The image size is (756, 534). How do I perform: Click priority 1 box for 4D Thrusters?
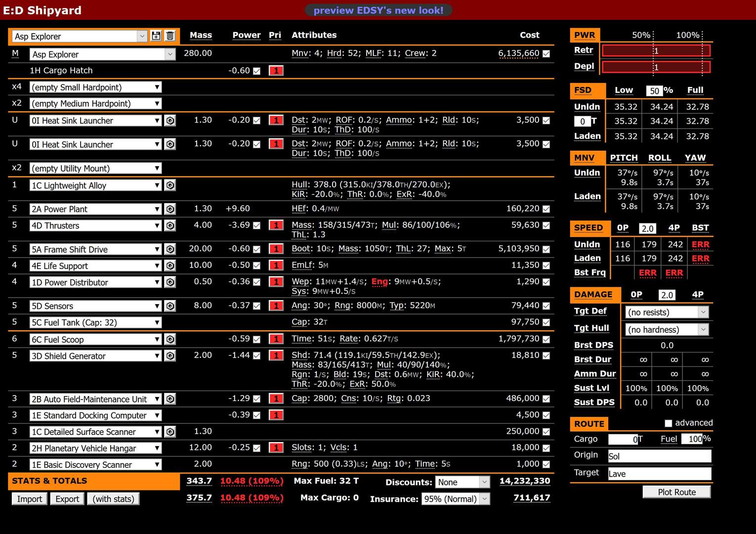[276, 225]
